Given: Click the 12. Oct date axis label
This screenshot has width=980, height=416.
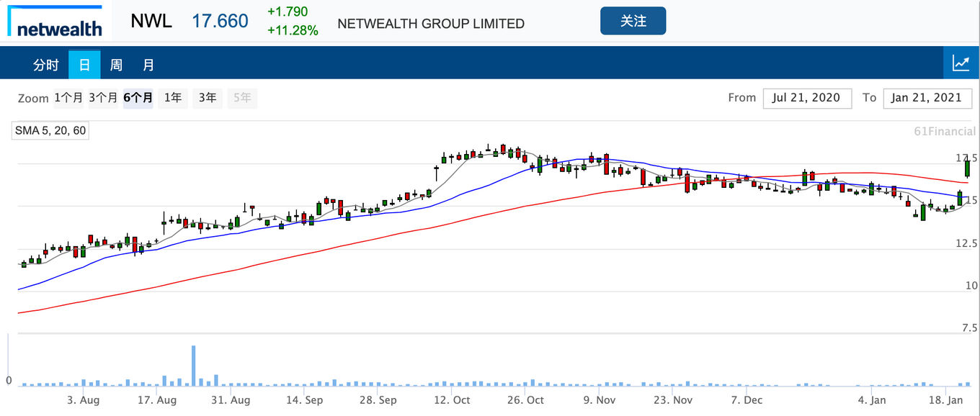Looking at the screenshot, I should [452, 400].
